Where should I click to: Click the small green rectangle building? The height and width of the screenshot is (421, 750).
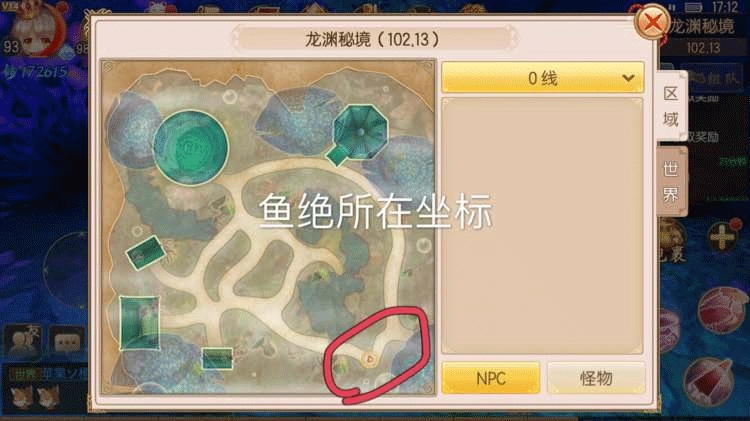[x=217, y=358]
